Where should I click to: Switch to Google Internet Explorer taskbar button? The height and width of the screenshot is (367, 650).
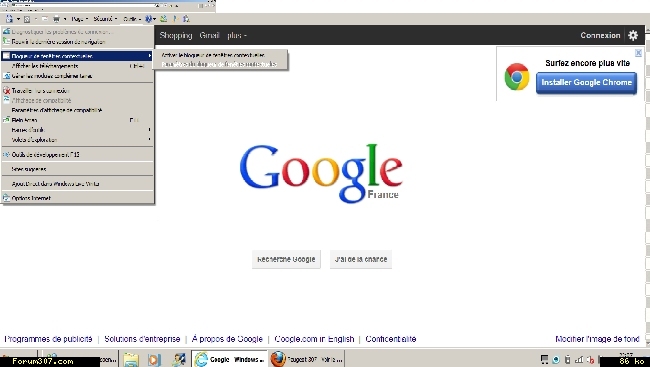[230, 359]
